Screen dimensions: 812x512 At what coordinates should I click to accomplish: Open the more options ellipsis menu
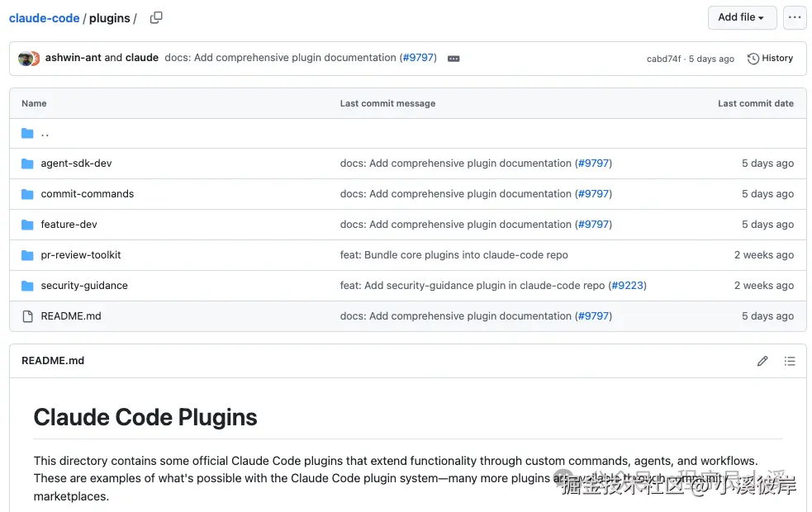point(795,17)
